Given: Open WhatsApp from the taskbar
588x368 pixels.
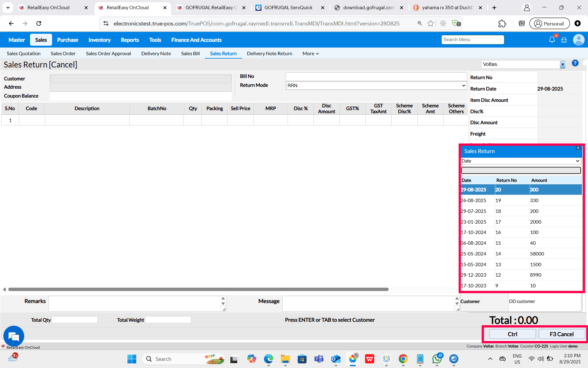Looking at the screenshot, I should tap(437, 359).
